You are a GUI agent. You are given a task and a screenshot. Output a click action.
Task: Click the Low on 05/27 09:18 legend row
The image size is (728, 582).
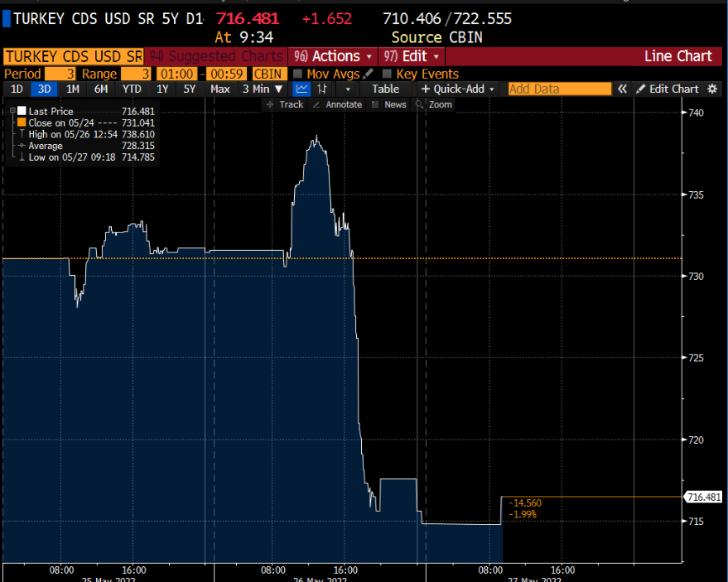click(84, 157)
